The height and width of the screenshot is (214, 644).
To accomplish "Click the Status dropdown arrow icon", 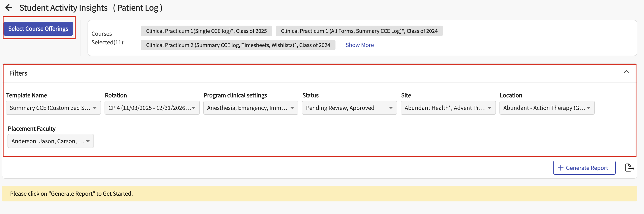I will 391,108.
